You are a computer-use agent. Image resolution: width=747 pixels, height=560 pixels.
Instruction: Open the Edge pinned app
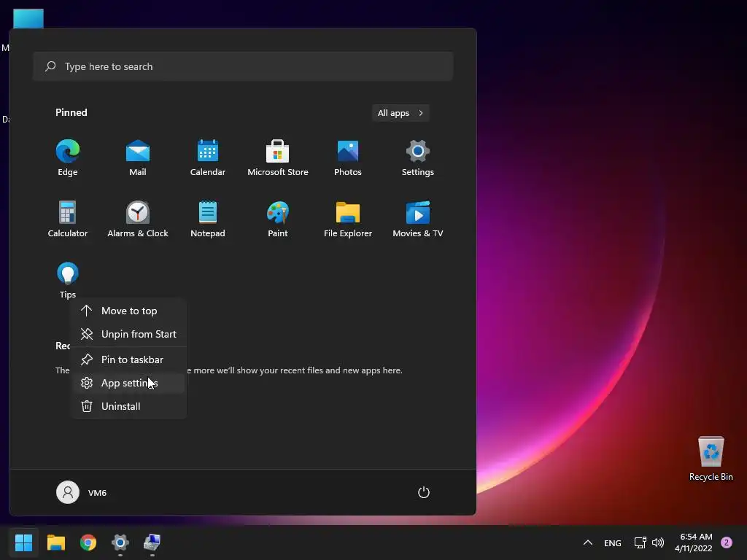tap(68, 157)
